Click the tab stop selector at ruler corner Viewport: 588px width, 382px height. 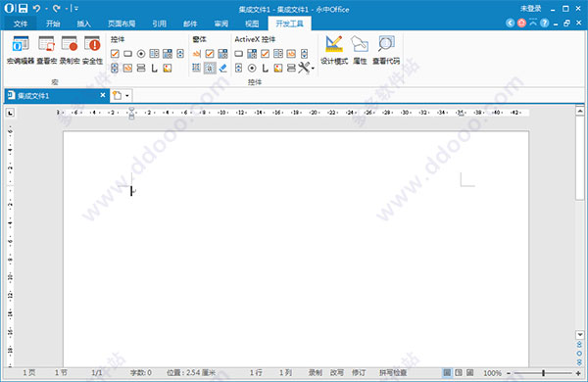(x=10, y=112)
